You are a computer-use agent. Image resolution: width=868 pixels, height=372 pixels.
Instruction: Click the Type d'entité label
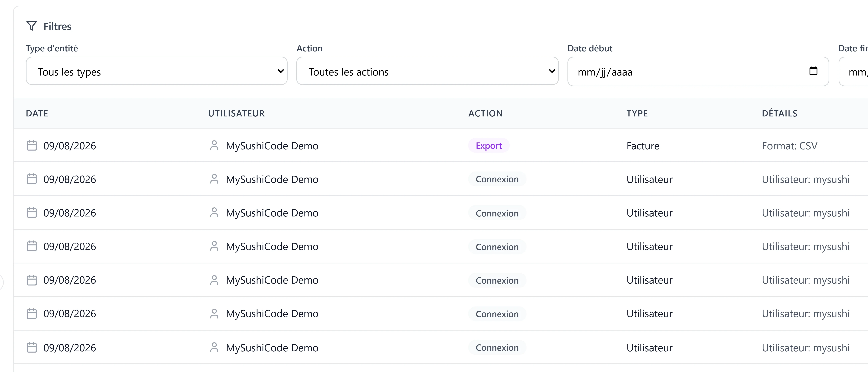tap(52, 48)
